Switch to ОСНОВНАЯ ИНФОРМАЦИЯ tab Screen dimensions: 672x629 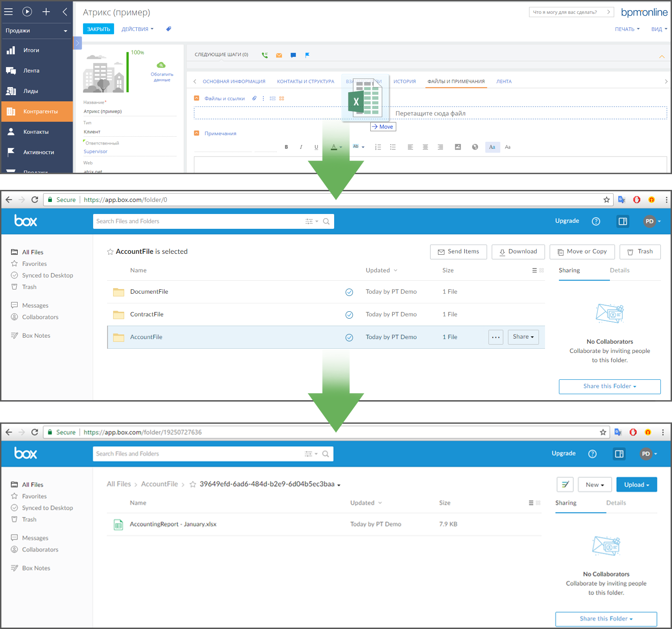coord(234,82)
